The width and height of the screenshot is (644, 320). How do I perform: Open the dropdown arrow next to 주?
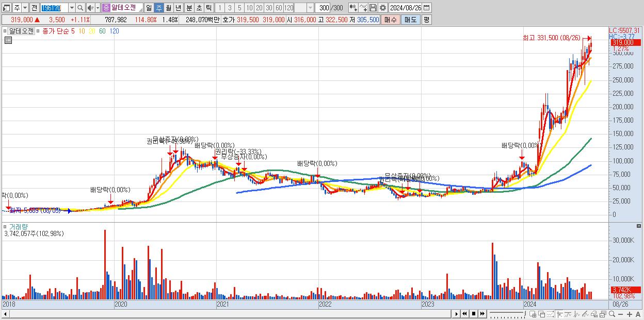click(x=25, y=8)
